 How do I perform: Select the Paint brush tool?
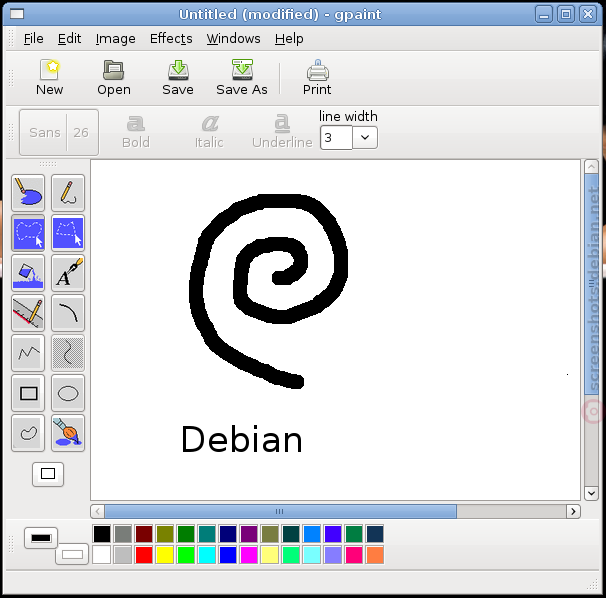(68, 433)
